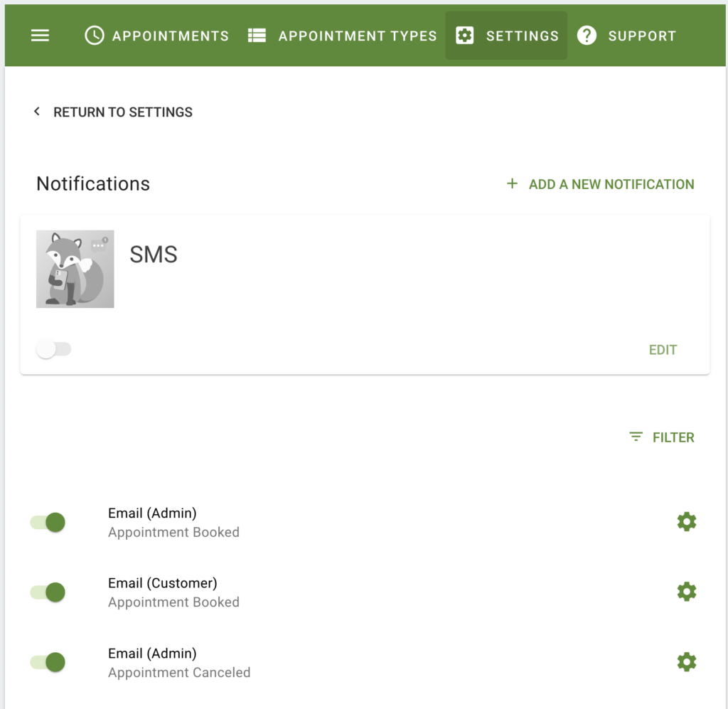728x709 pixels.
Task: Turn off Email (Admin) Appointment Canceled toggle
Action: (x=48, y=662)
